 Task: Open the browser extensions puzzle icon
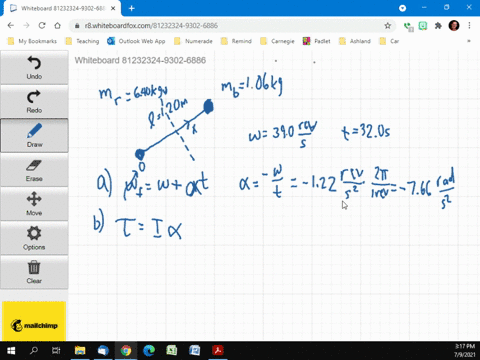pyautogui.click(x=438, y=26)
